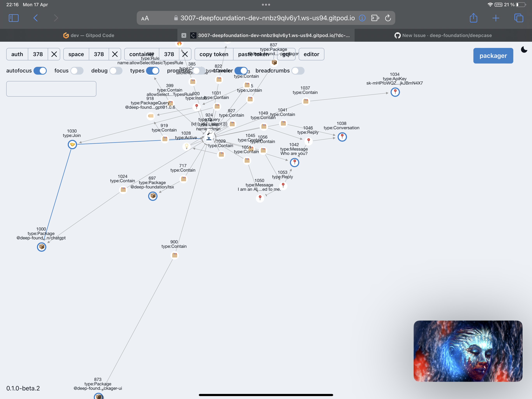The height and width of the screenshot is (399, 532).
Task: Tap the floating picture-in-picture video thumbnail
Action: [x=468, y=351]
